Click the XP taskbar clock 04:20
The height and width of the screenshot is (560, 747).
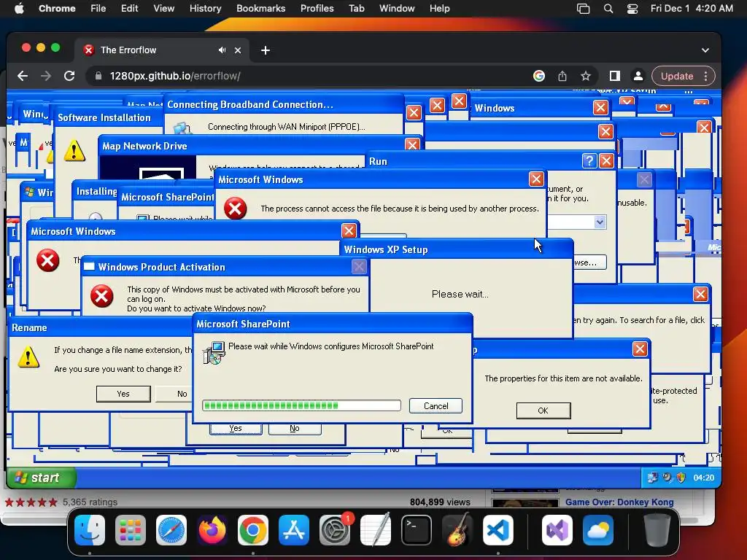(704, 478)
